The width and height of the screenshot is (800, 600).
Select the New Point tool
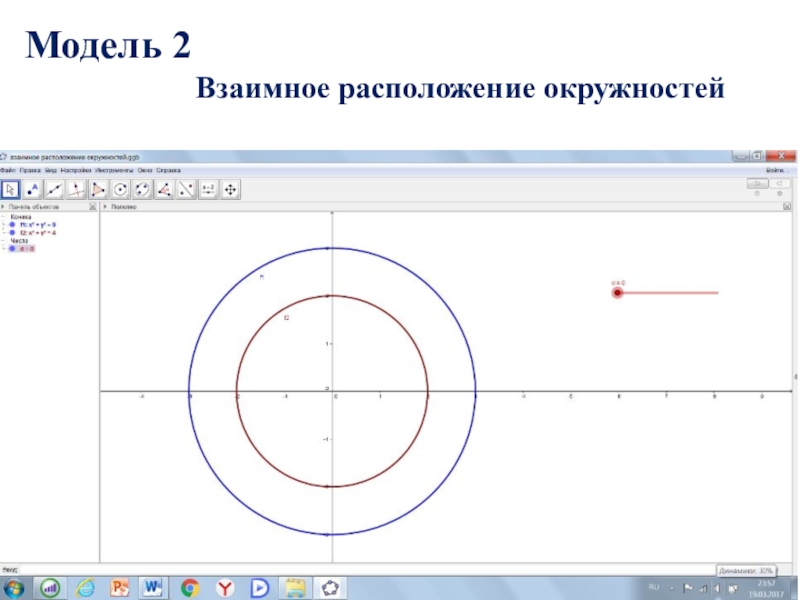[x=33, y=190]
